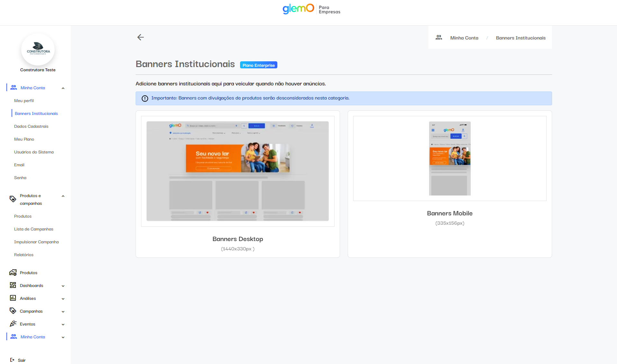Image resolution: width=617 pixels, height=364 pixels.
Task: Click Minha Conta breadcrumb link
Action: 464,38
